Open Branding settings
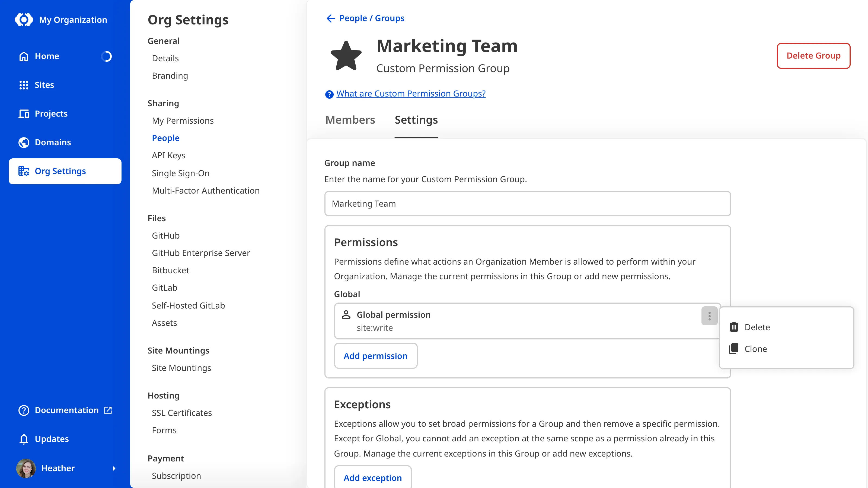The image size is (868, 488). tap(170, 76)
